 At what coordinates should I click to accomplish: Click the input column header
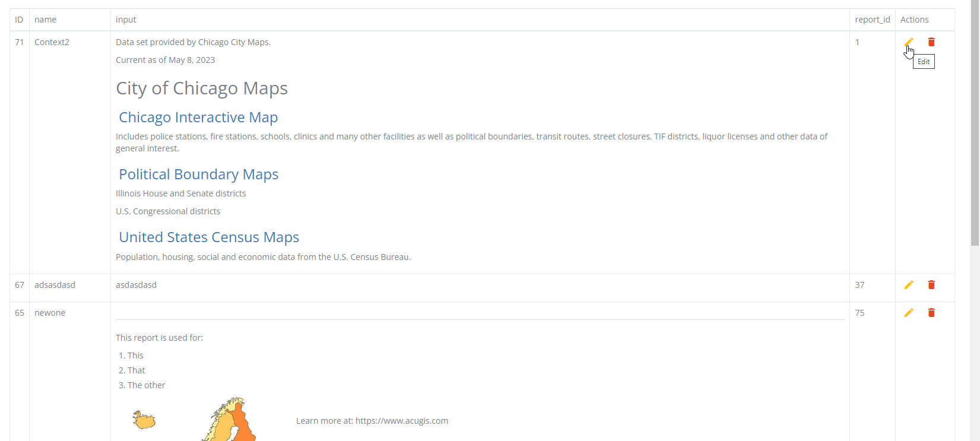(x=126, y=20)
